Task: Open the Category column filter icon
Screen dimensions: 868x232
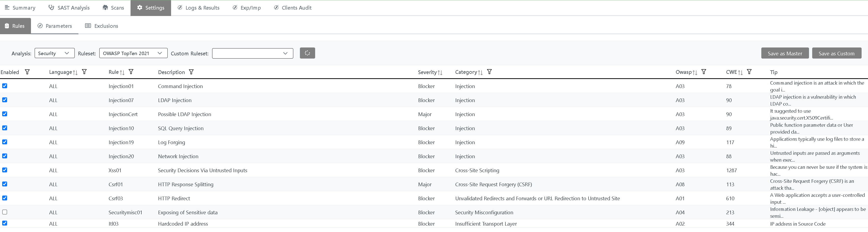Action: 489,72
